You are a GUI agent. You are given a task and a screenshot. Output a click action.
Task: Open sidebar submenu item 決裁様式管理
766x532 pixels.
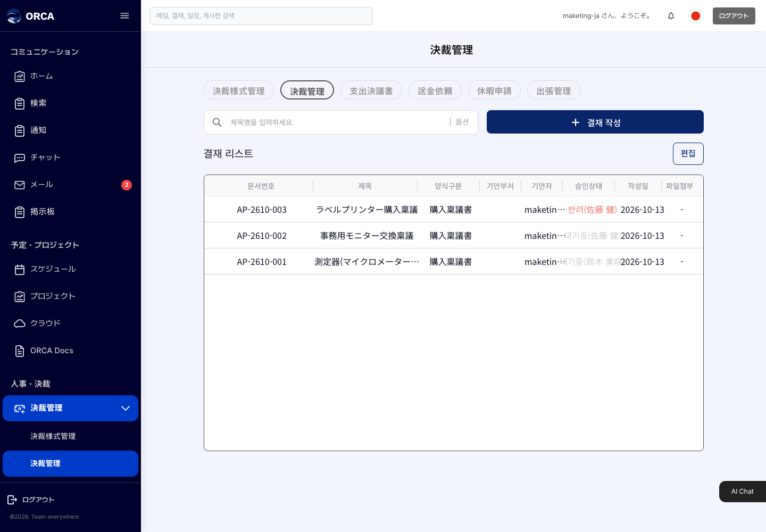coord(70,436)
